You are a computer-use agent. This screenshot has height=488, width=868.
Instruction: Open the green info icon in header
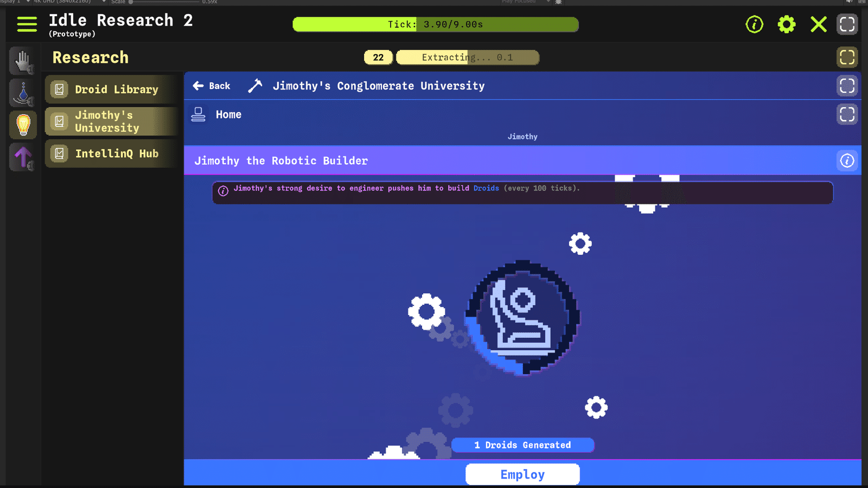[755, 24]
